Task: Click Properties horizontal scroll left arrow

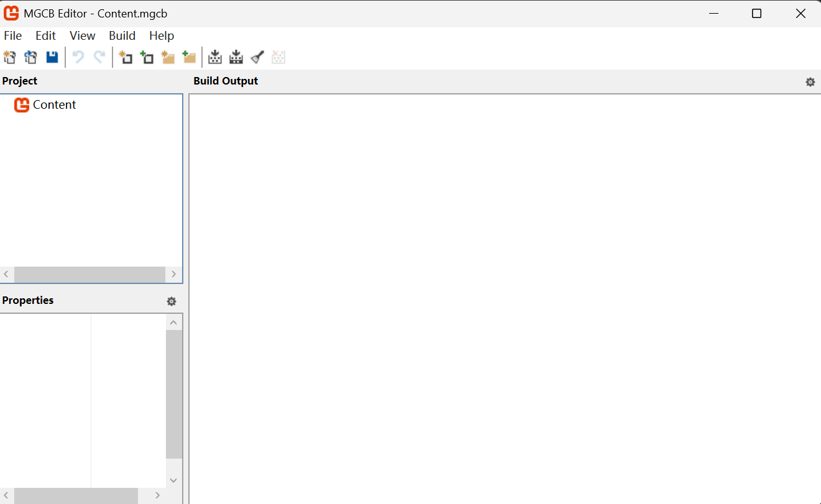Action: coord(7,496)
